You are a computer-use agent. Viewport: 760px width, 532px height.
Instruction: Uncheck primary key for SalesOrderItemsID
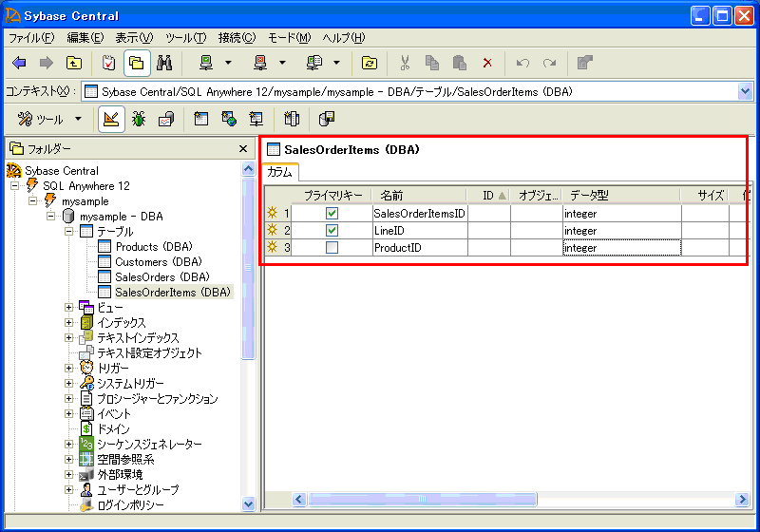(332, 214)
